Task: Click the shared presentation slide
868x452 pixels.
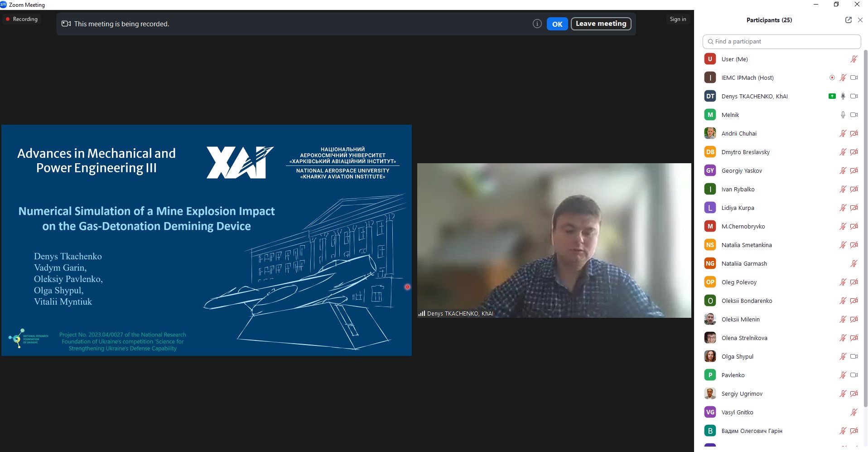Action: 207,240
